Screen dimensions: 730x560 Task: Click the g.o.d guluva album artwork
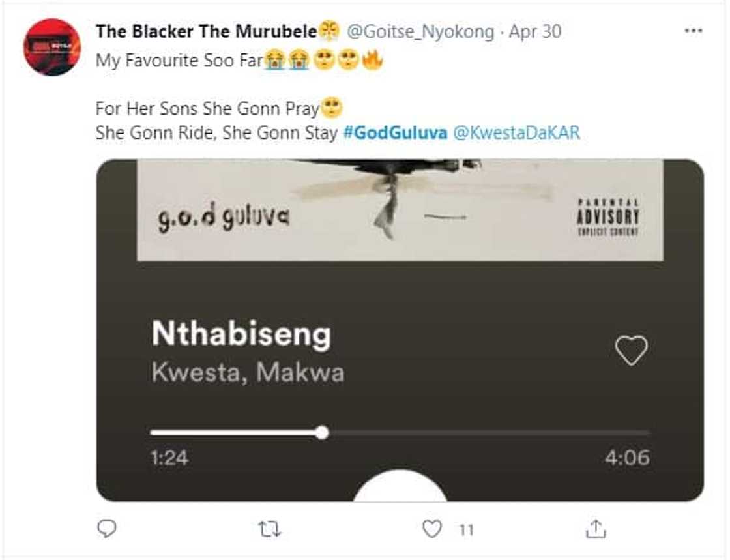400,210
